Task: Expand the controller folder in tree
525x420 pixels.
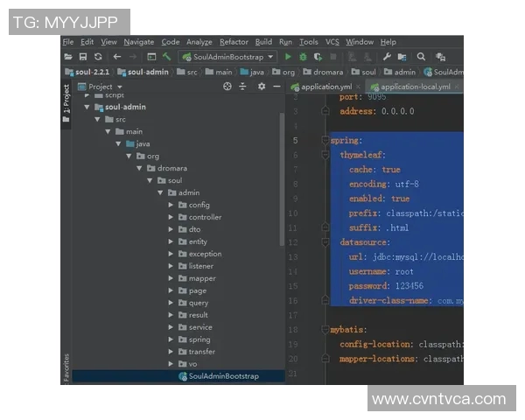Action: (171, 217)
